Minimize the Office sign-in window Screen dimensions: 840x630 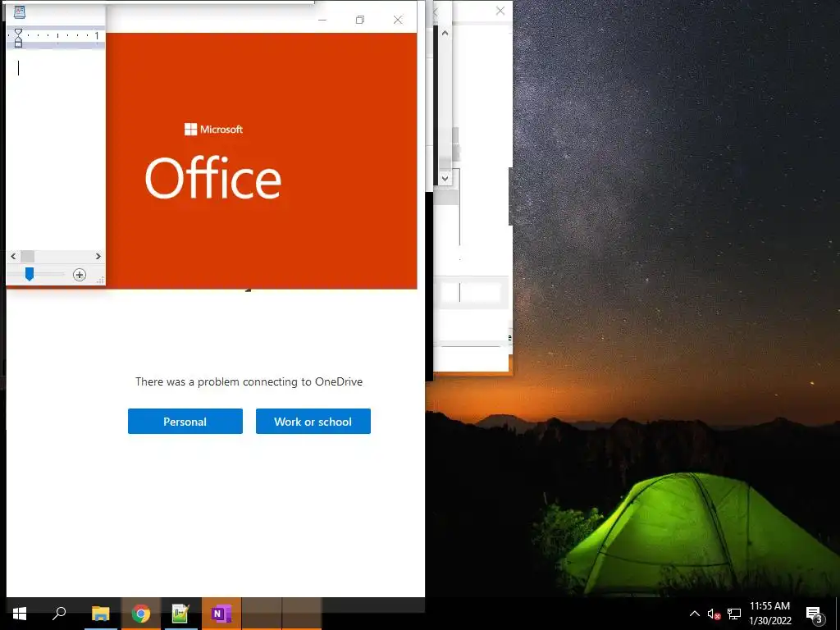coord(322,20)
